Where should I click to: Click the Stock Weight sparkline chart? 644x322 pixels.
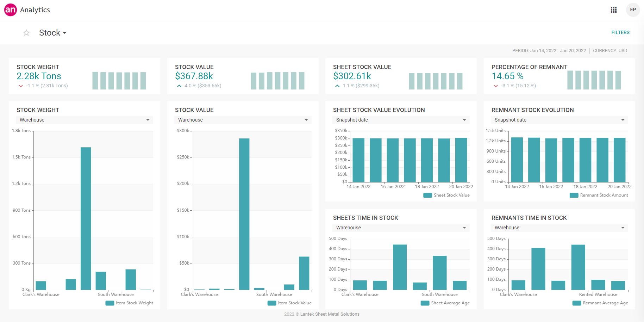point(119,81)
